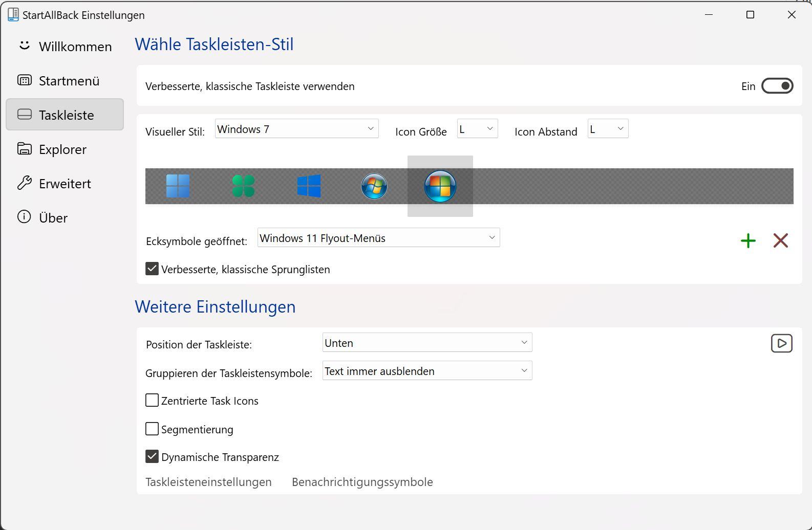Image resolution: width=812 pixels, height=530 pixels.
Task: Click the folder icon beside Explorer
Action: point(24,149)
